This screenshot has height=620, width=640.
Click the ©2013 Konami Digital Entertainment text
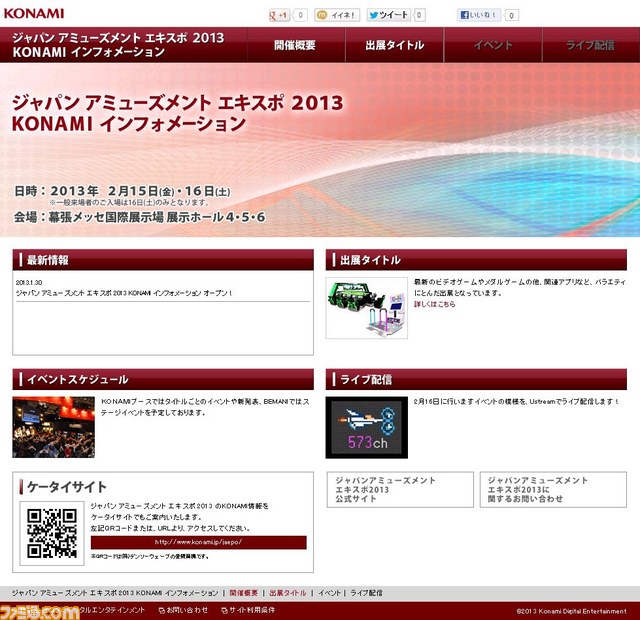571,611
